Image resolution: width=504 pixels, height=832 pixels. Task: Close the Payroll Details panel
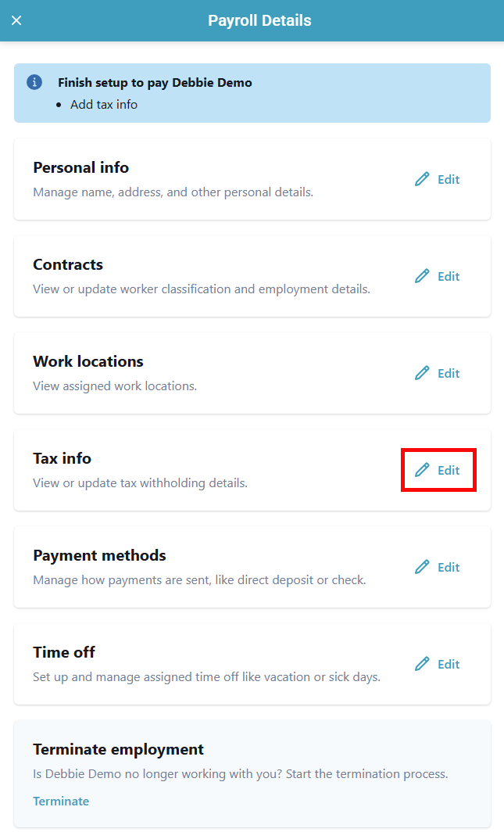pyautogui.click(x=16, y=20)
